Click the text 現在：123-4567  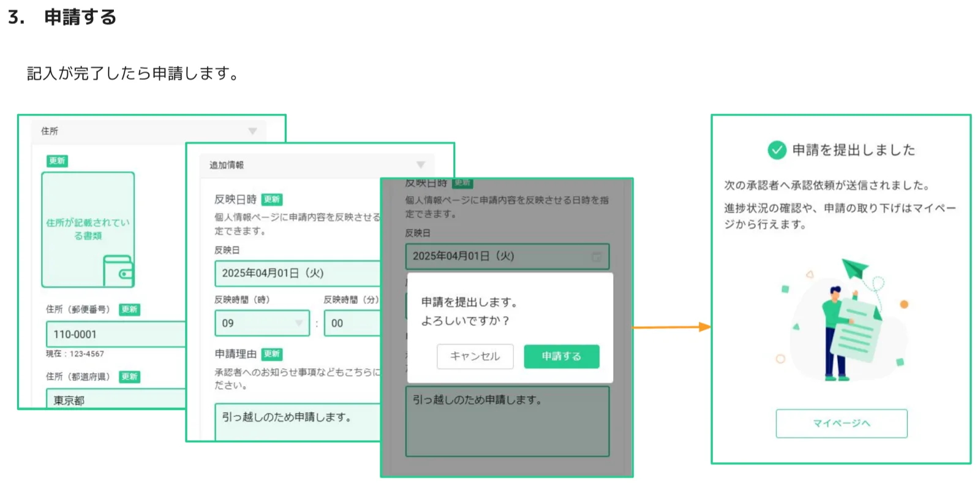tap(75, 354)
